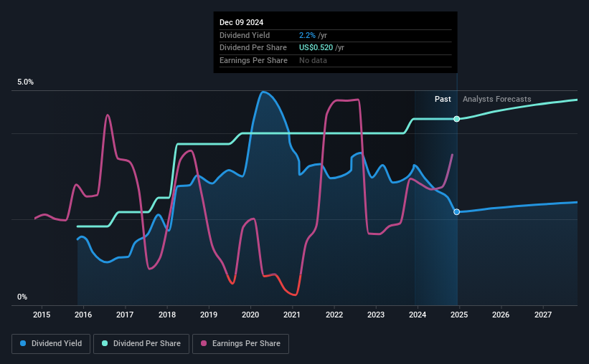The height and width of the screenshot is (364, 589).
Task: Click the 2018 x-axis year label
Action: pyautogui.click(x=167, y=315)
